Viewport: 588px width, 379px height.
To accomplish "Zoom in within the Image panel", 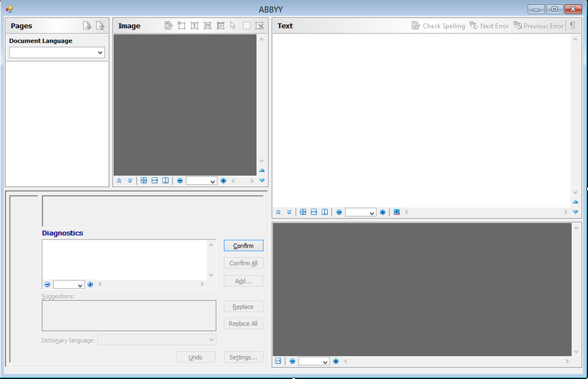I will click(223, 181).
